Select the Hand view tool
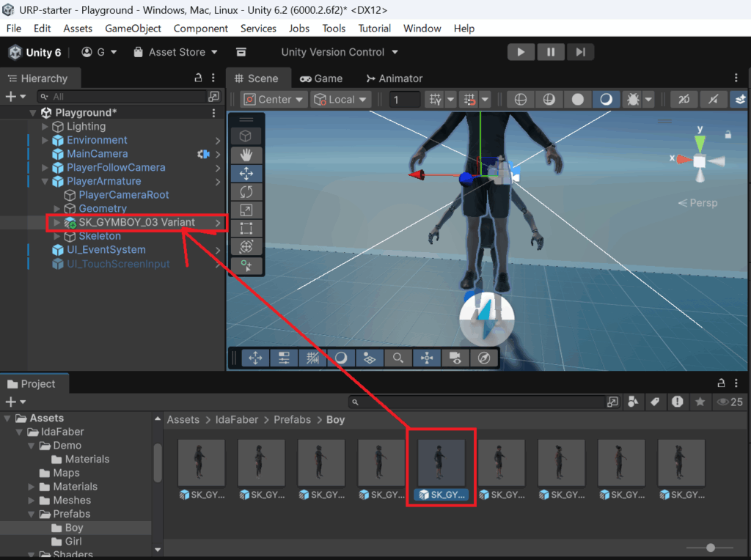 (246, 155)
